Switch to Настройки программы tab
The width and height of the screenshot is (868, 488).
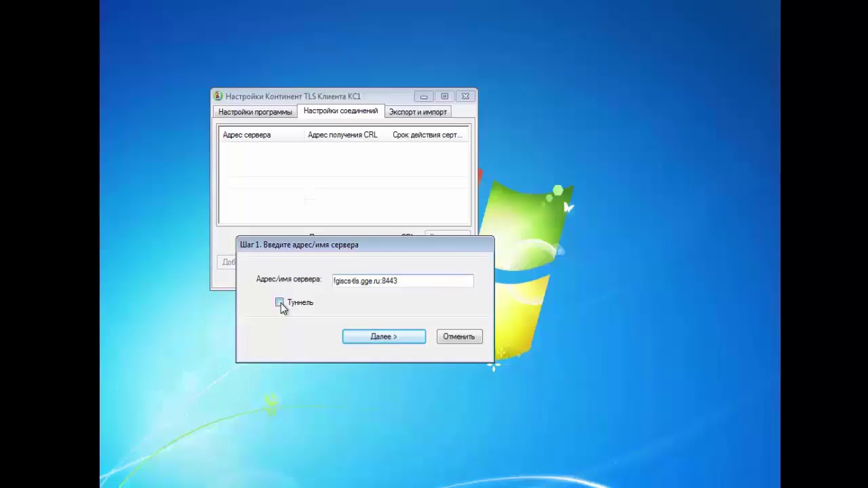point(255,112)
